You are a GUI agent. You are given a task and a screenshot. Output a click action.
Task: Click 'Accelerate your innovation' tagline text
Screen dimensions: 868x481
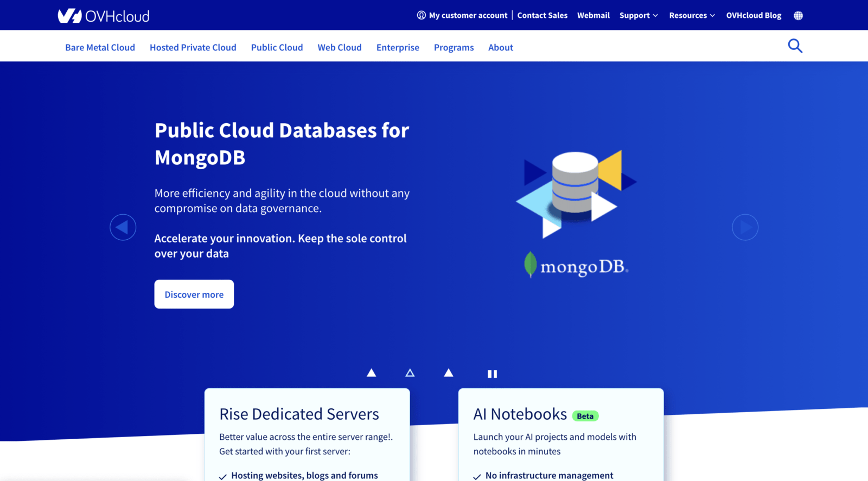[x=280, y=246]
